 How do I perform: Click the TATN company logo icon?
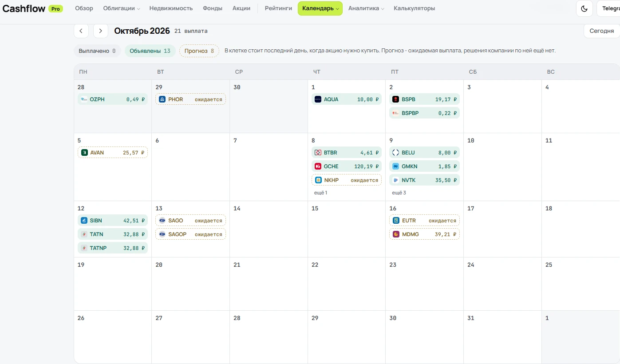click(84, 234)
